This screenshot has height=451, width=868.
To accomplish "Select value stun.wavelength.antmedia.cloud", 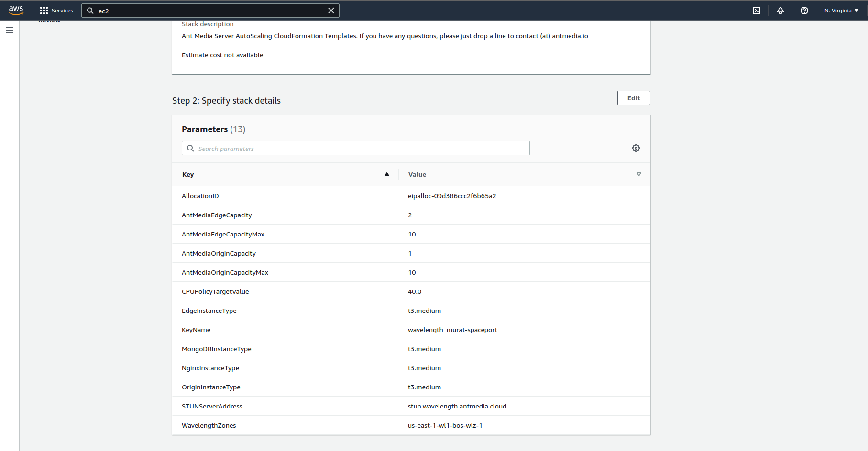I will pyautogui.click(x=457, y=406).
